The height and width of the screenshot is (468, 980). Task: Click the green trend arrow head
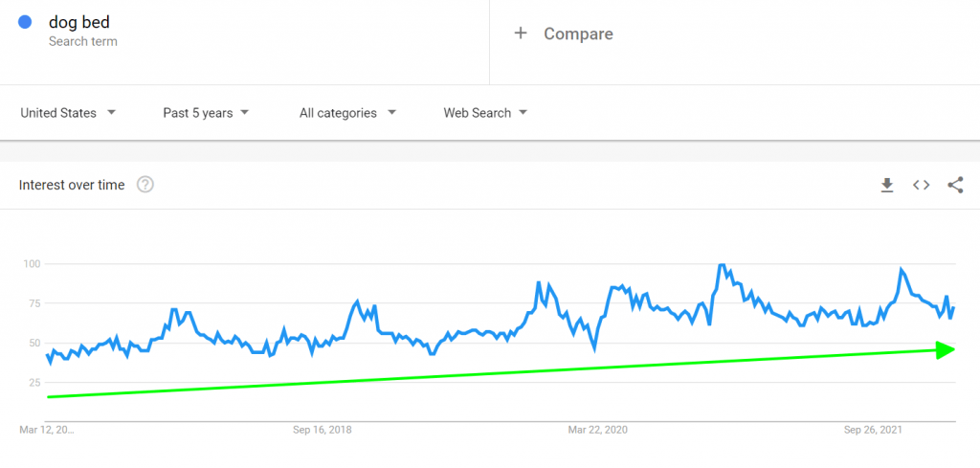(946, 350)
